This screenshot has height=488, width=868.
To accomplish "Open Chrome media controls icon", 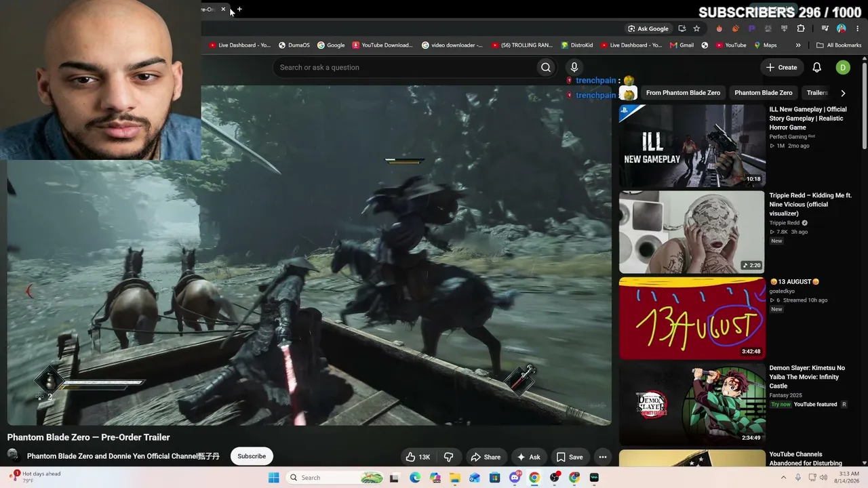I will [825, 28].
